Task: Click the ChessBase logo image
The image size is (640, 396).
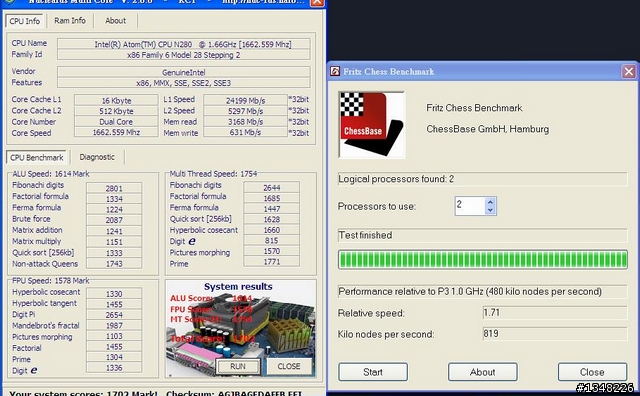Action: pyautogui.click(x=372, y=125)
